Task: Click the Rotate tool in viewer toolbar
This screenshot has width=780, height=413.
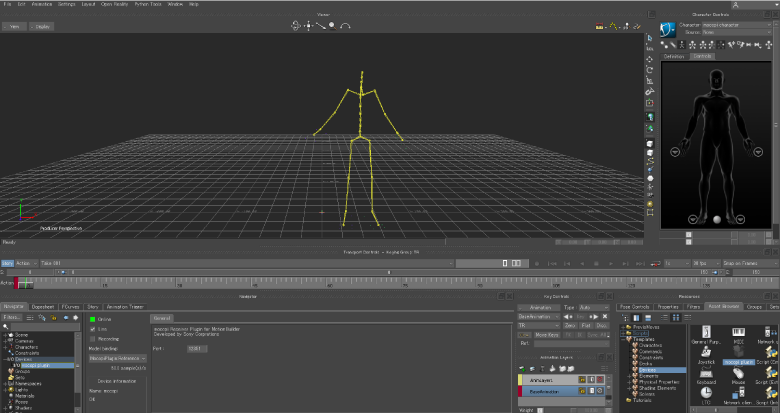Action: [650, 70]
